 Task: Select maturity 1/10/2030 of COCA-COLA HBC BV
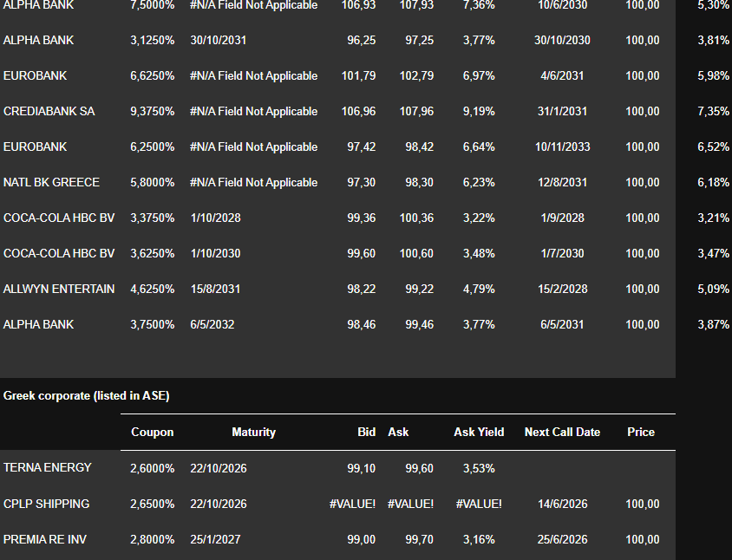[x=215, y=253]
